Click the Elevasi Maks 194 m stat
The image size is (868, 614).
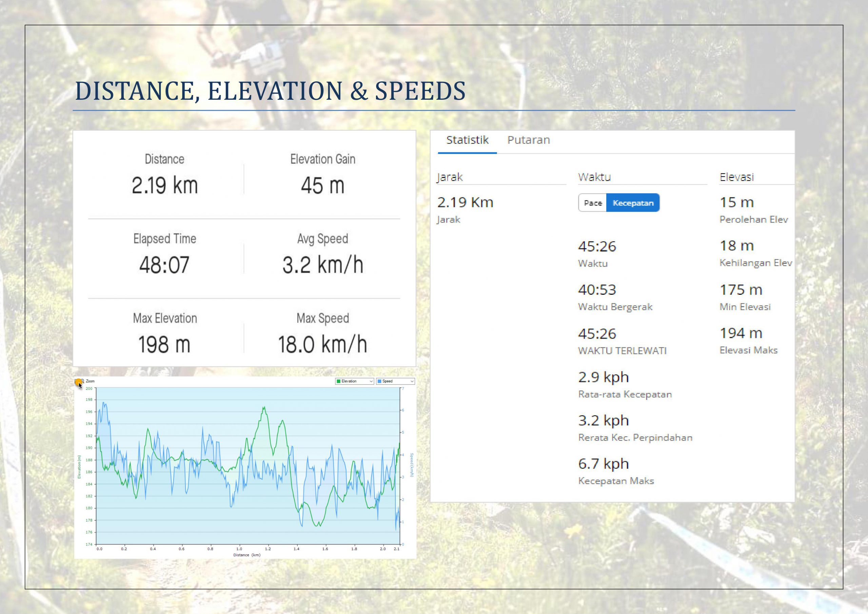click(741, 333)
